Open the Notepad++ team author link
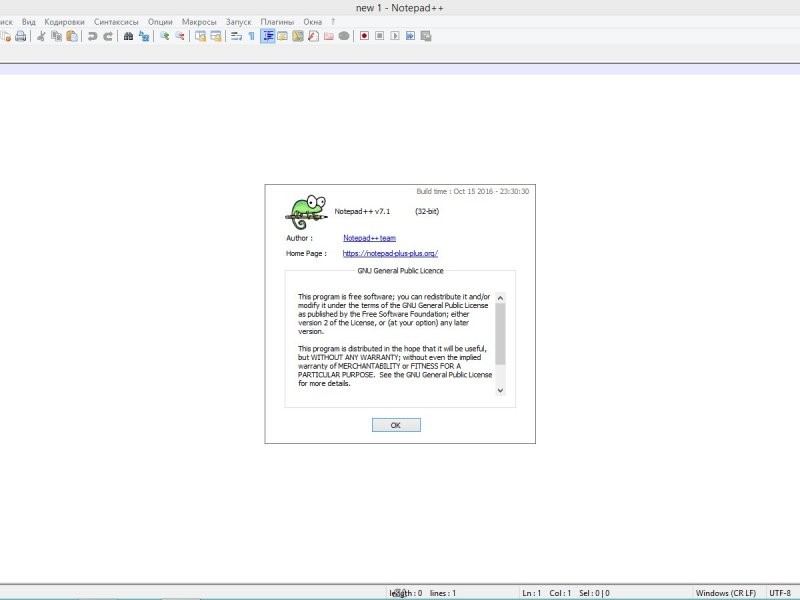This screenshot has height=600, width=800. (369, 238)
